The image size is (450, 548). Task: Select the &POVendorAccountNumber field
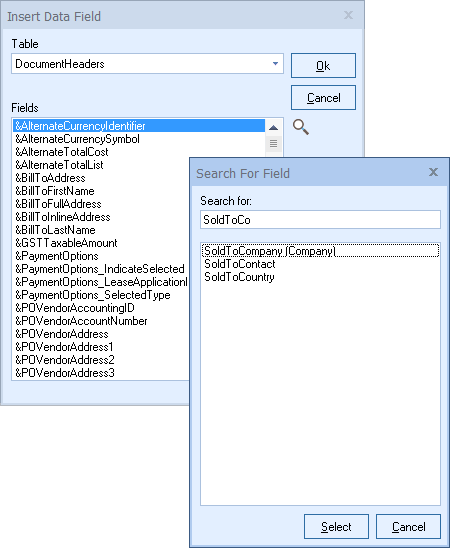point(81,321)
